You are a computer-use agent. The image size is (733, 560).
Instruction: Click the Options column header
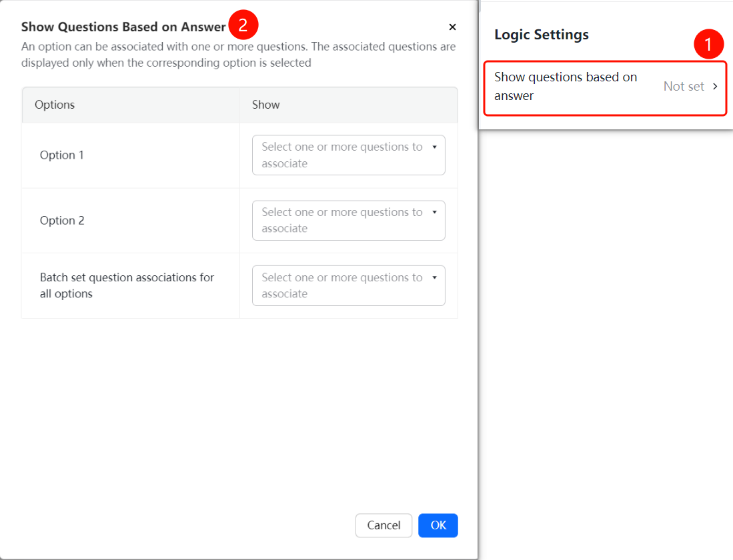click(55, 105)
